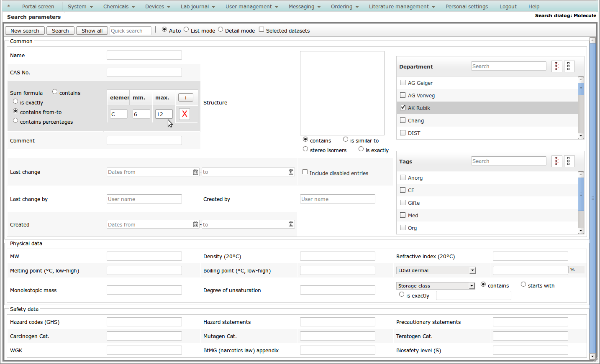This screenshot has width=600, height=364.
Task: Open calendar for Last change 'to' date
Action: pos(291,172)
